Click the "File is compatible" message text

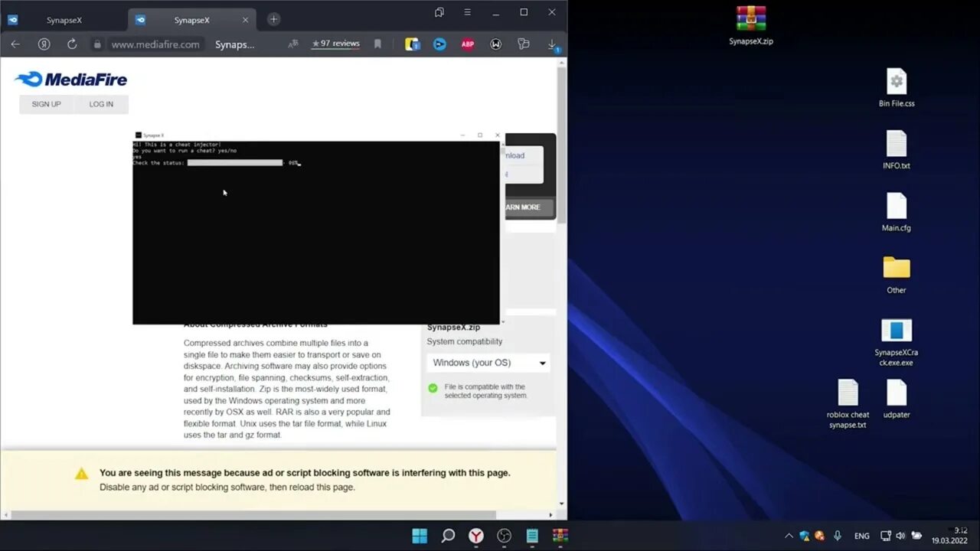coord(485,391)
